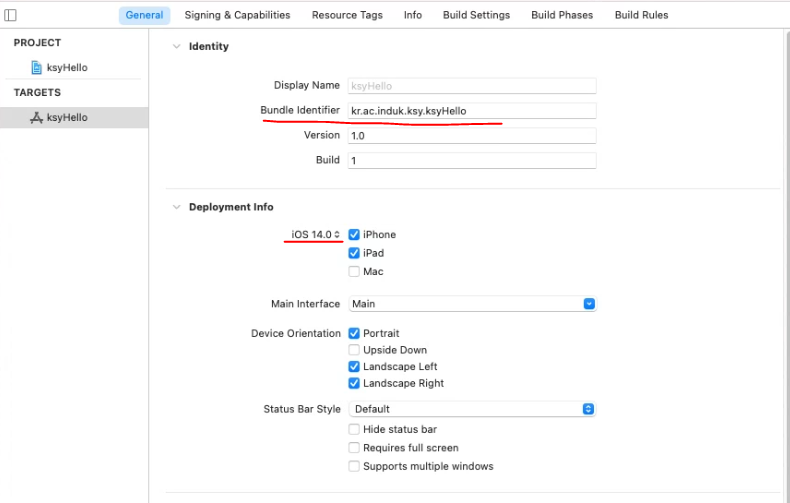Toggle the sidebar panel icon
This screenshot has width=790, height=503.
point(10,15)
